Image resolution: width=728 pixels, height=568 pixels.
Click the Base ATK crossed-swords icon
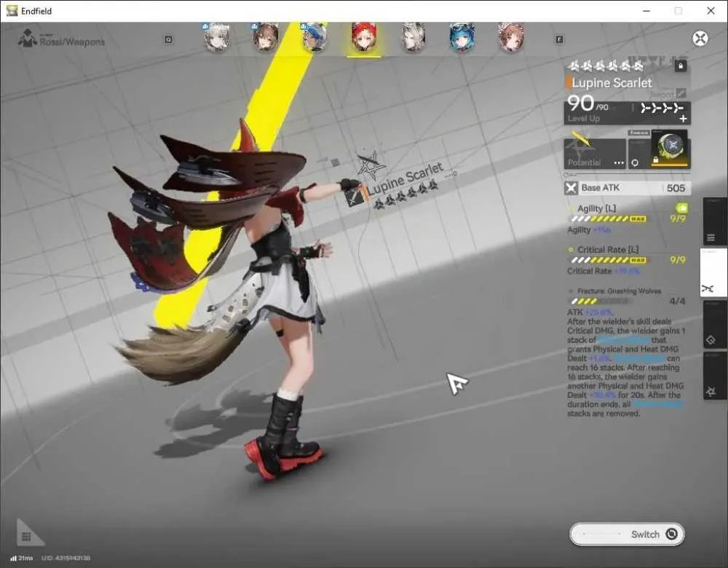click(571, 188)
